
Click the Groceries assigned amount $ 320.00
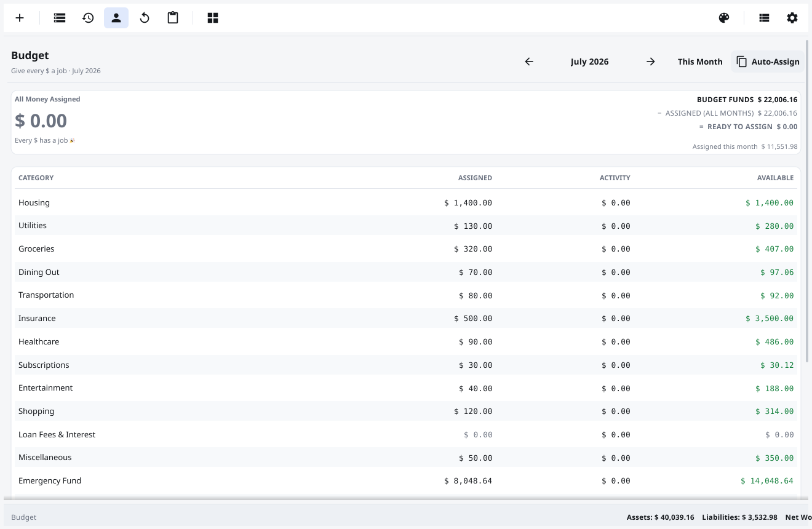click(473, 249)
